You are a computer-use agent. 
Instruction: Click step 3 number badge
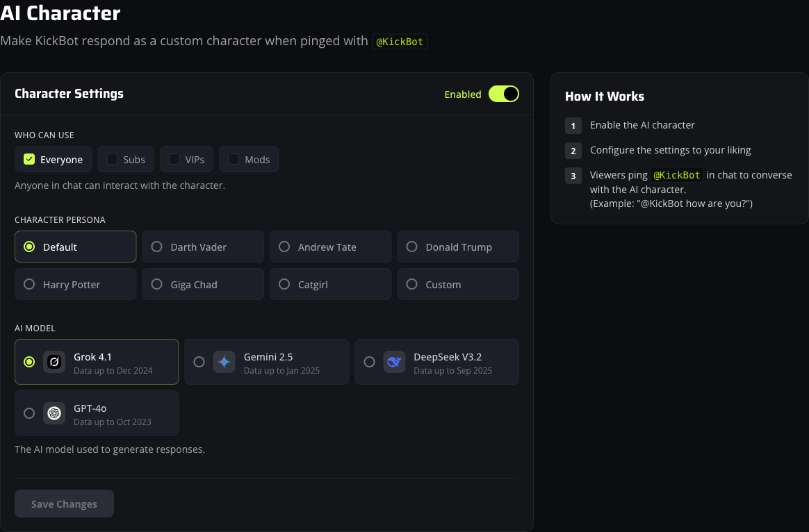[x=573, y=176]
